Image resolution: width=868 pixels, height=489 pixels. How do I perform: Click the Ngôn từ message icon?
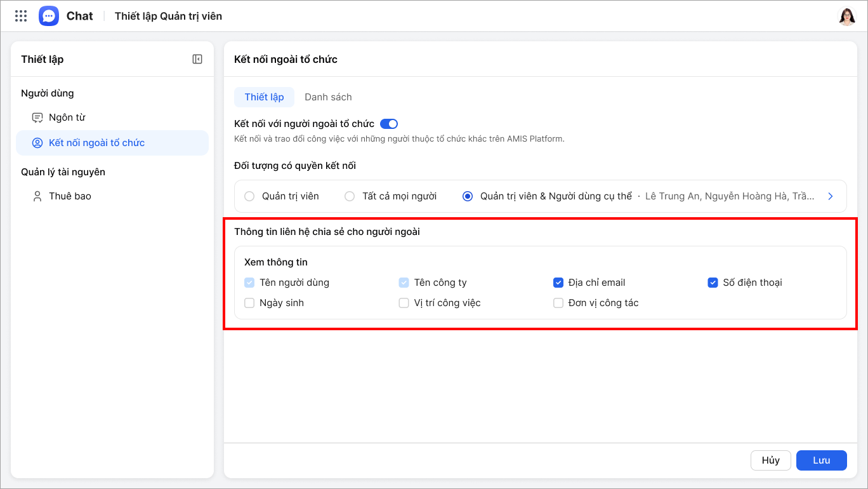[x=37, y=117]
